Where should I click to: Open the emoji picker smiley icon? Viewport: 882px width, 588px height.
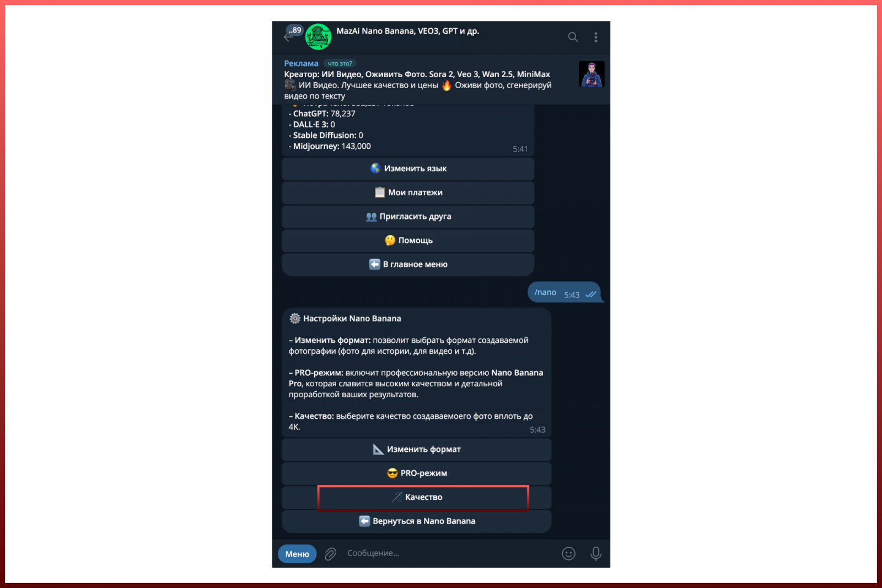coord(568,553)
